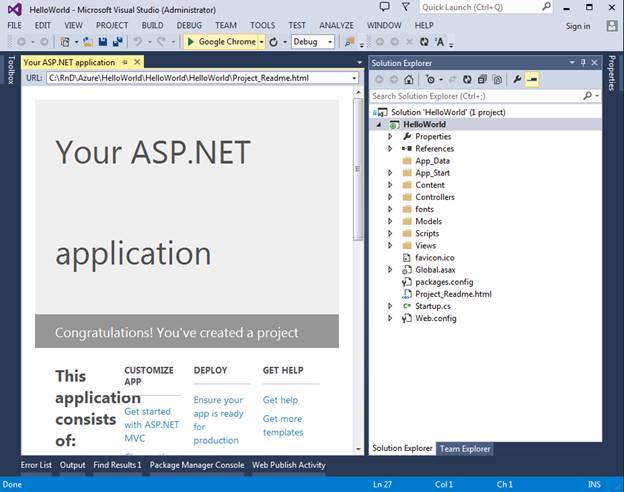Click 'Ensure your app is ready for production' link

click(x=218, y=420)
